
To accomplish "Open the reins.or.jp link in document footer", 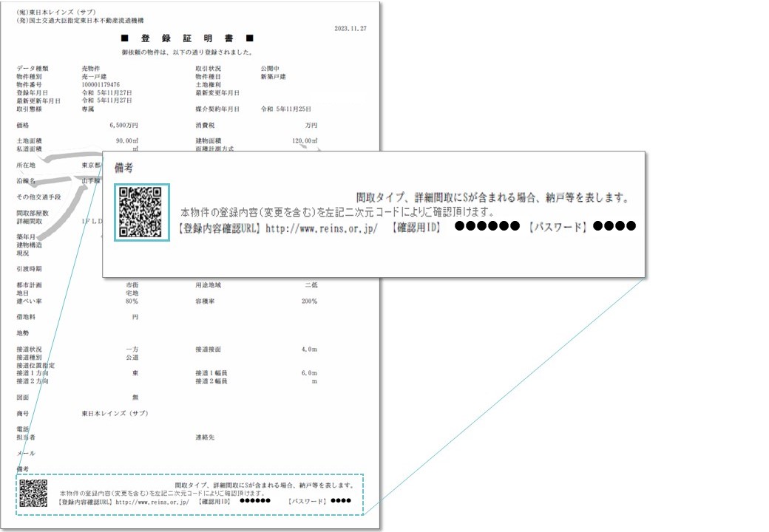I will click(152, 502).
